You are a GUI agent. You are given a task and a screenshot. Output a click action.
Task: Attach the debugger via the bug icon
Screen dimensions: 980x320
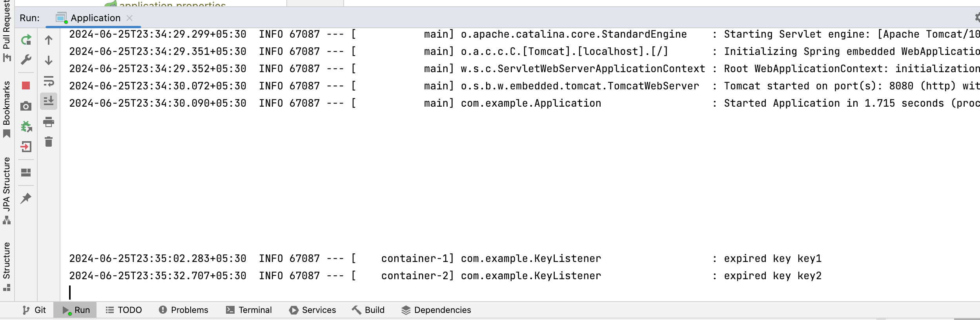(x=26, y=126)
